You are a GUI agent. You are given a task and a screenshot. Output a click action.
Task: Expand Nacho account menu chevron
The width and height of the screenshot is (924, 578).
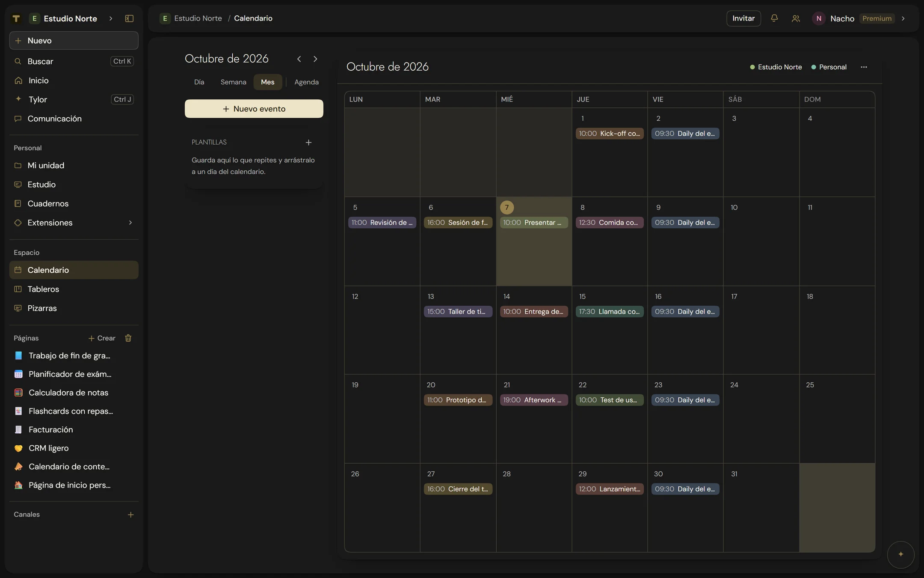click(903, 18)
